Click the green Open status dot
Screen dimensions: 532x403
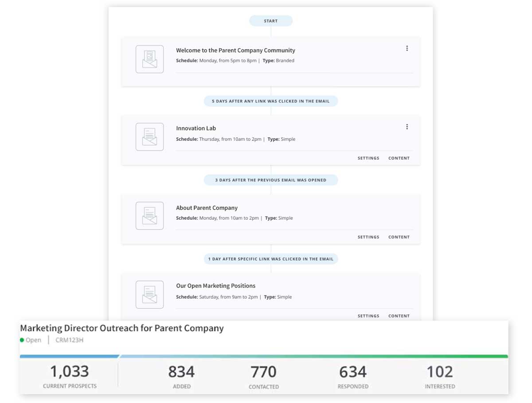click(22, 340)
